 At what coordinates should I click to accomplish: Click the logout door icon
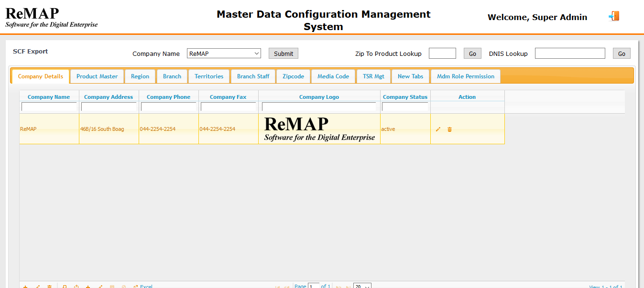tap(614, 16)
